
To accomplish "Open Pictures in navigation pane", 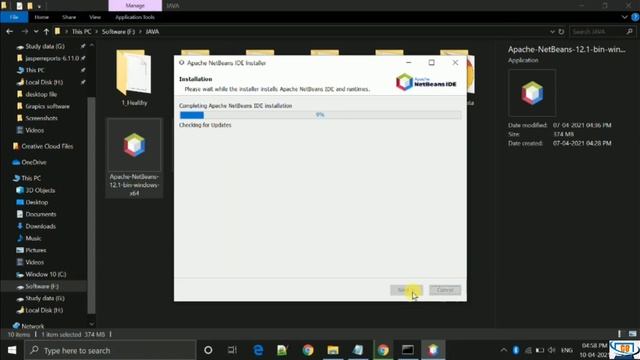I will (x=36, y=250).
